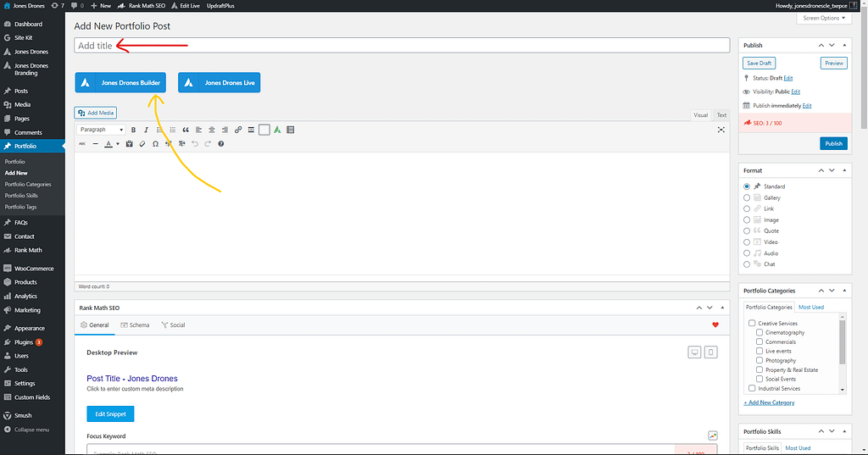
Task: Select the Video post format
Action: (747, 241)
